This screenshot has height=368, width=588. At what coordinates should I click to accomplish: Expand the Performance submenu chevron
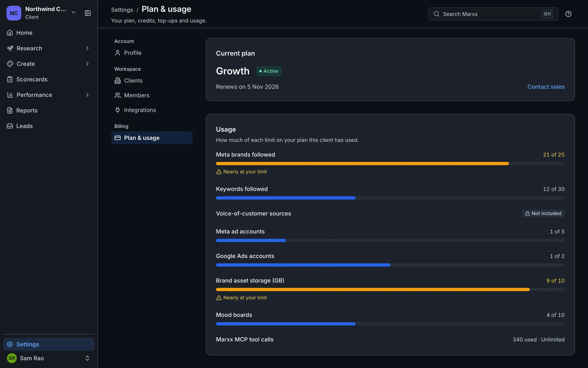coord(87,95)
